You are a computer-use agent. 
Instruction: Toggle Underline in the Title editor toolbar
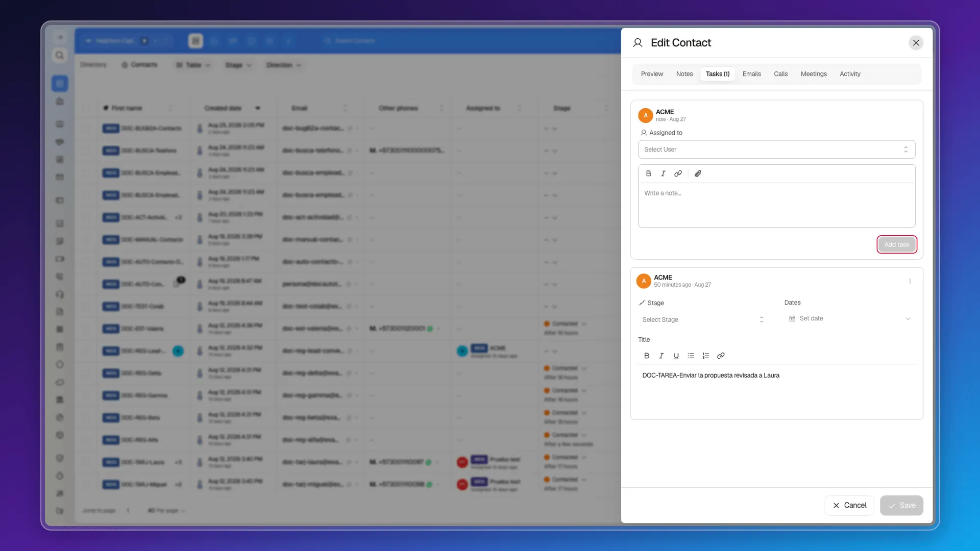[x=676, y=356]
